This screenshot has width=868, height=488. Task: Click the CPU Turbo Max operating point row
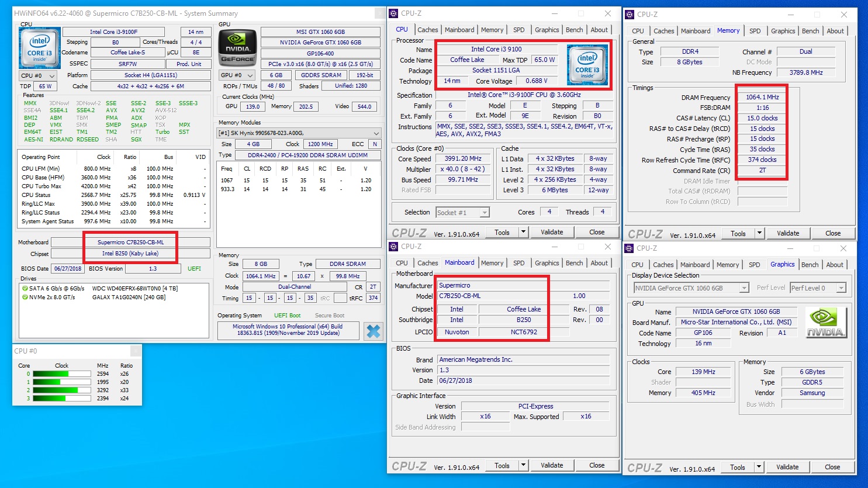113,186
